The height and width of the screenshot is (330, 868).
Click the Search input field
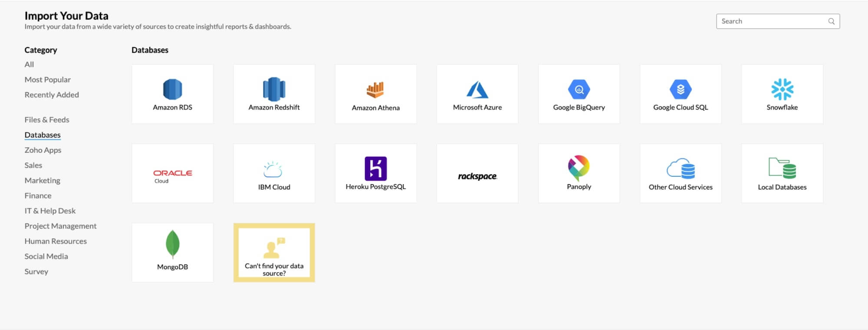(773, 21)
